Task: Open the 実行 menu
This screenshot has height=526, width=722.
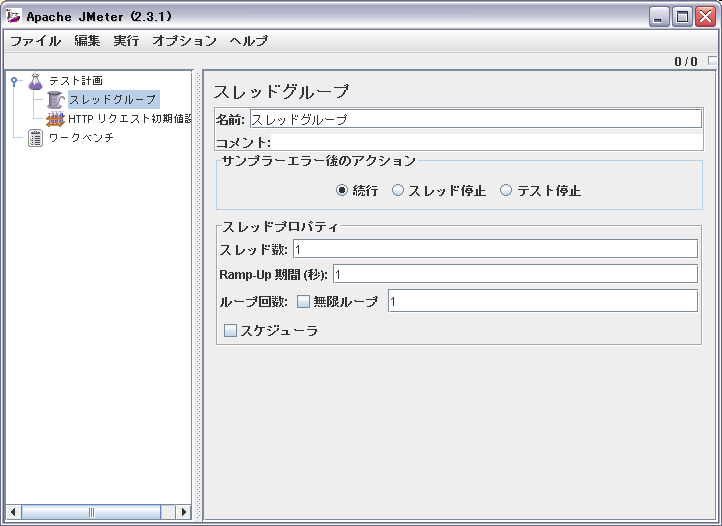Action: point(126,41)
